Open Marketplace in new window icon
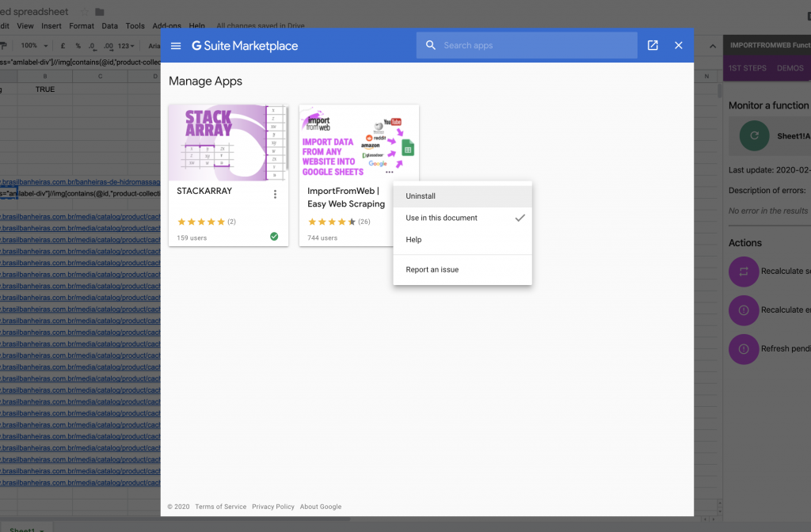Screen dimensions: 811x532 point(653,46)
